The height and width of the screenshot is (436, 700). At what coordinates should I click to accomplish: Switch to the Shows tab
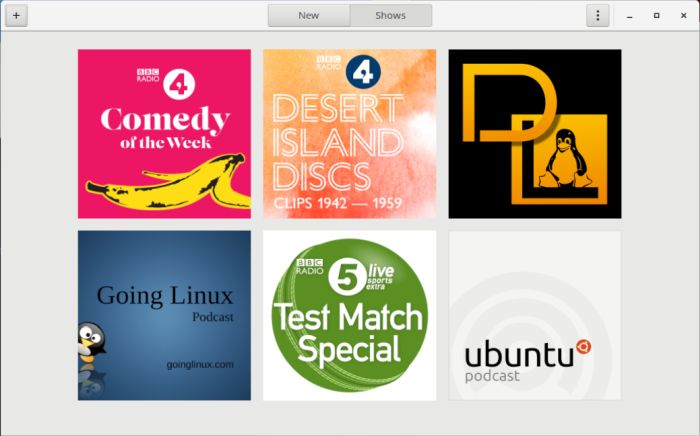391,16
